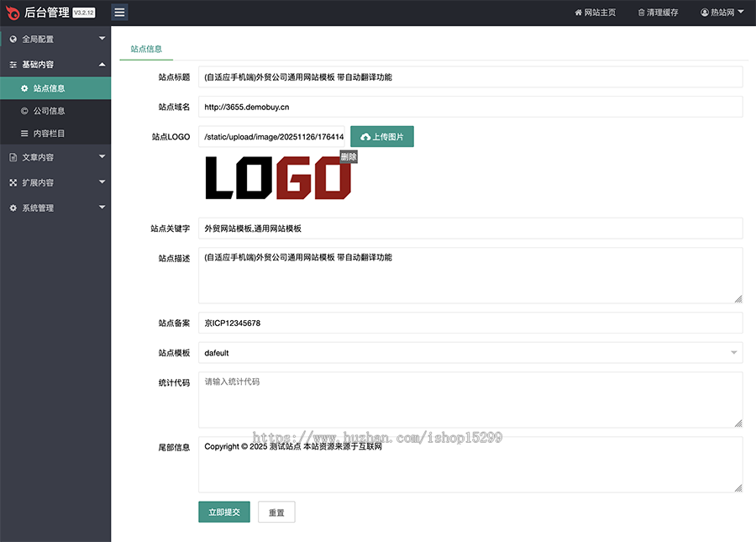The image size is (756, 542).
Task: Click the 热站网 user avatar icon
Action: pyautogui.click(x=704, y=12)
